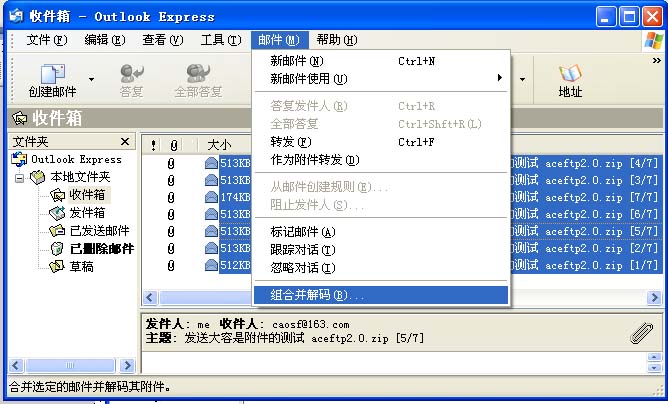668x404 pixels.
Task: Select the 草稿 drafts folder
Action: (81, 266)
